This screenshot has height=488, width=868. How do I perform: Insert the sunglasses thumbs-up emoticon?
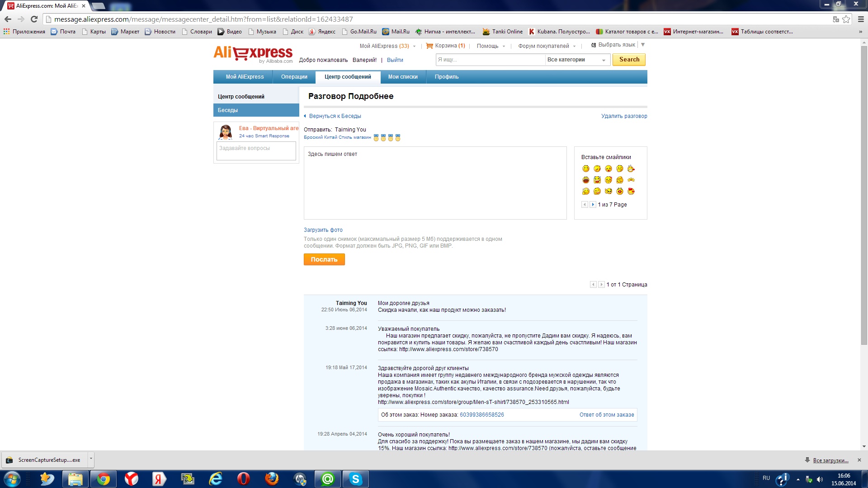click(x=609, y=191)
